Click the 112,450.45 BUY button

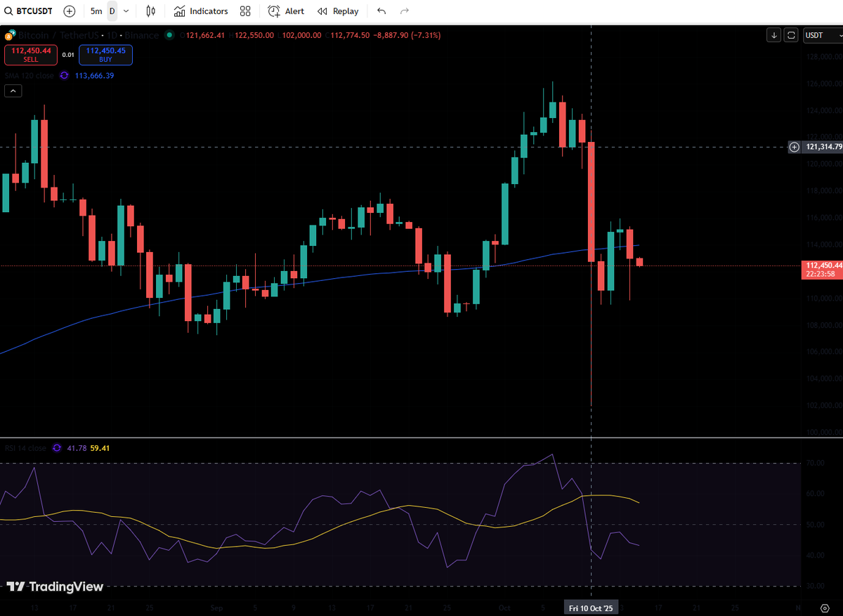[x=105, y=54]
